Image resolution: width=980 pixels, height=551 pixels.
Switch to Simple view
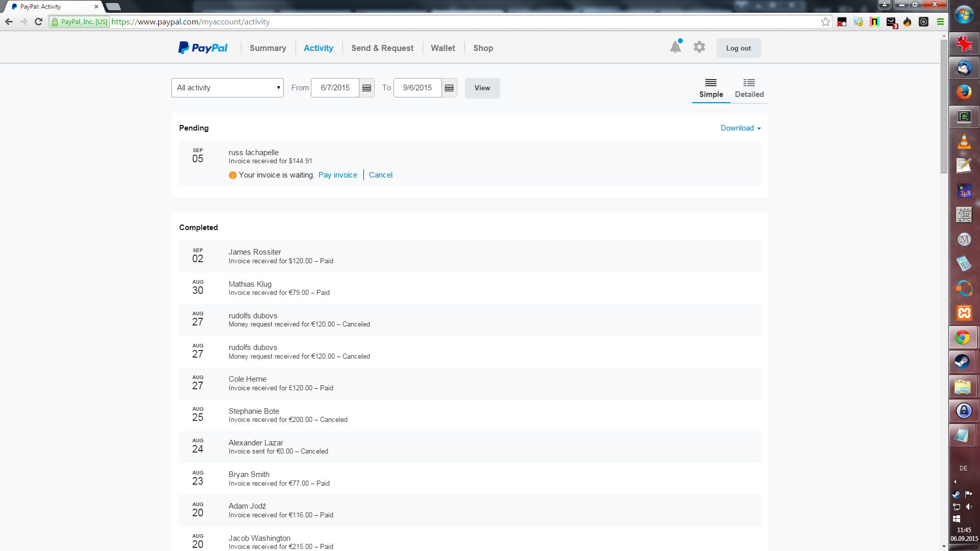(711, 88)
